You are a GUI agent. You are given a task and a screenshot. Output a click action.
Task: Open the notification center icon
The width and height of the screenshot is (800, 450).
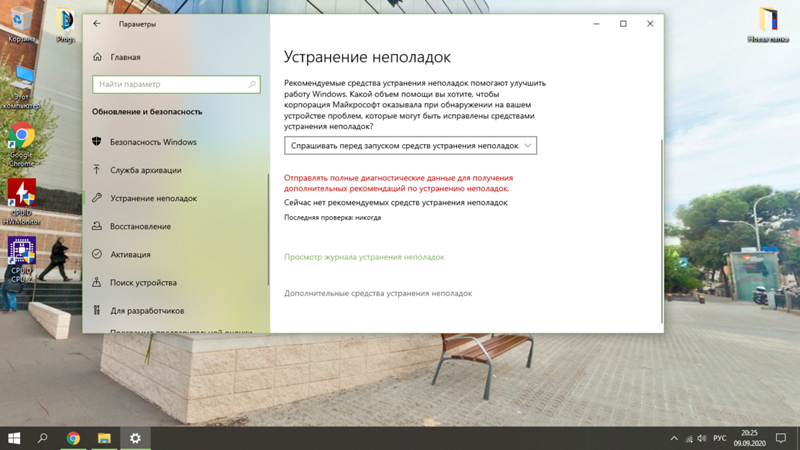[781, 438]
